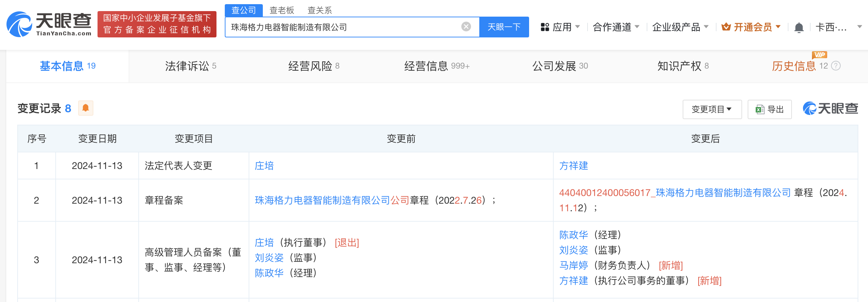The width and height of the screenshot is (868, 302).
Task: Open the 开通会员 membership link
Action: [x=753, y=27]
